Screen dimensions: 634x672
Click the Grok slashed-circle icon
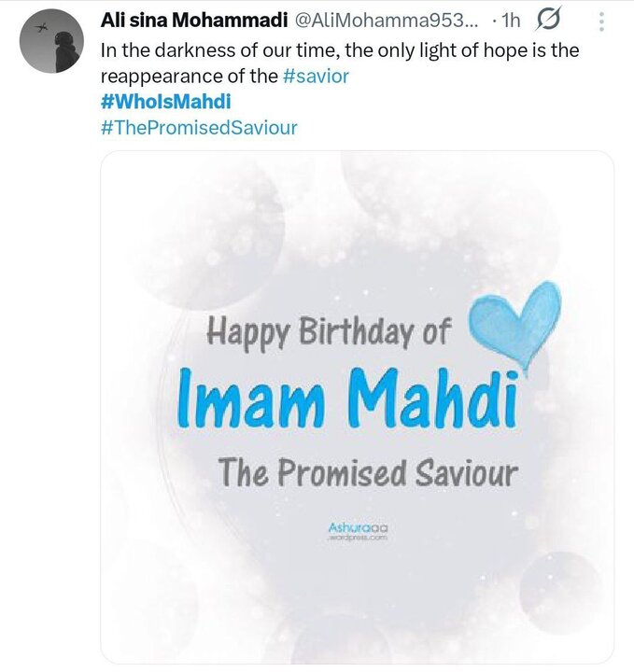552,19
